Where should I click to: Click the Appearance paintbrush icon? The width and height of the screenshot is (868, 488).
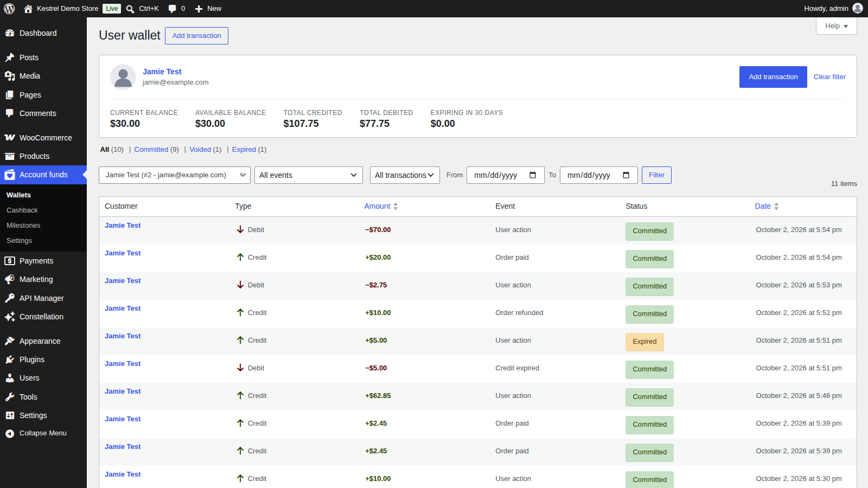click(10, 341)
